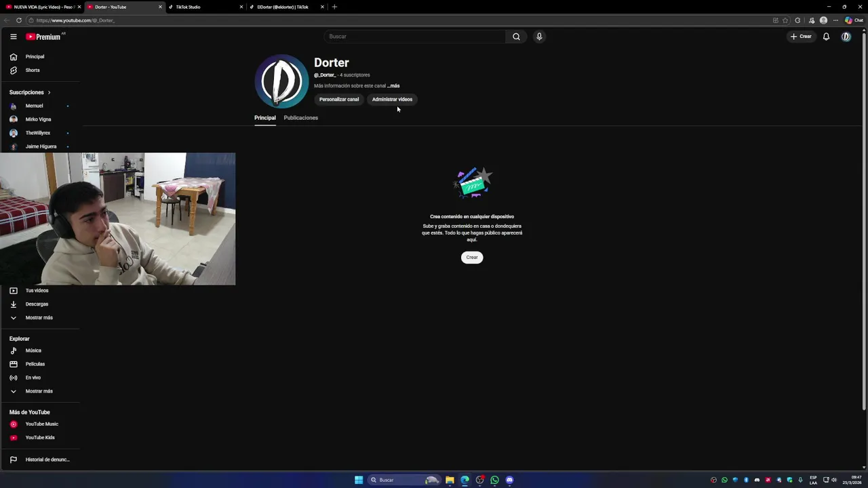
Task: Open a new browser tab with plus
Action: tap(334, 7)
